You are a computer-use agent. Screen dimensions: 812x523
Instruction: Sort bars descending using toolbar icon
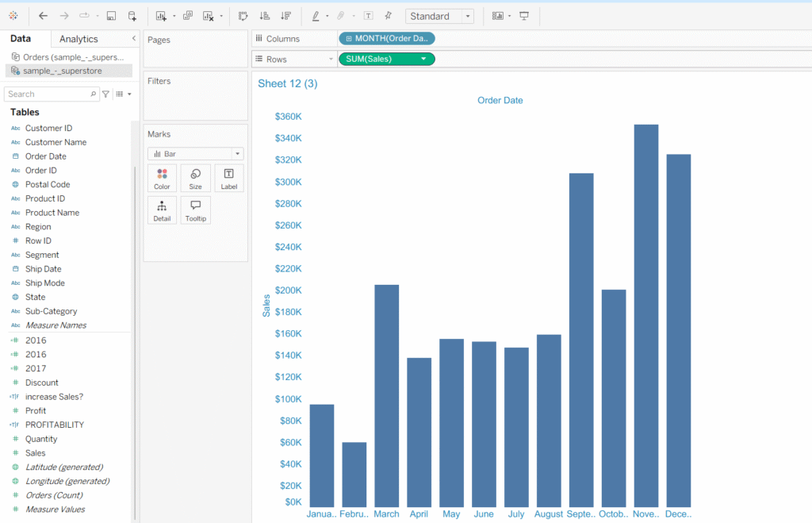click(x=285, y=16)
